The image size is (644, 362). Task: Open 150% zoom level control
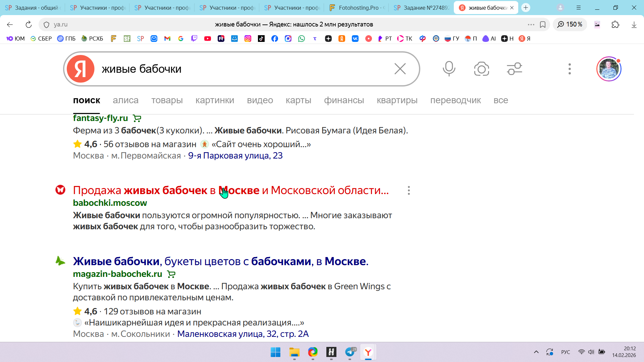(570, 24)
